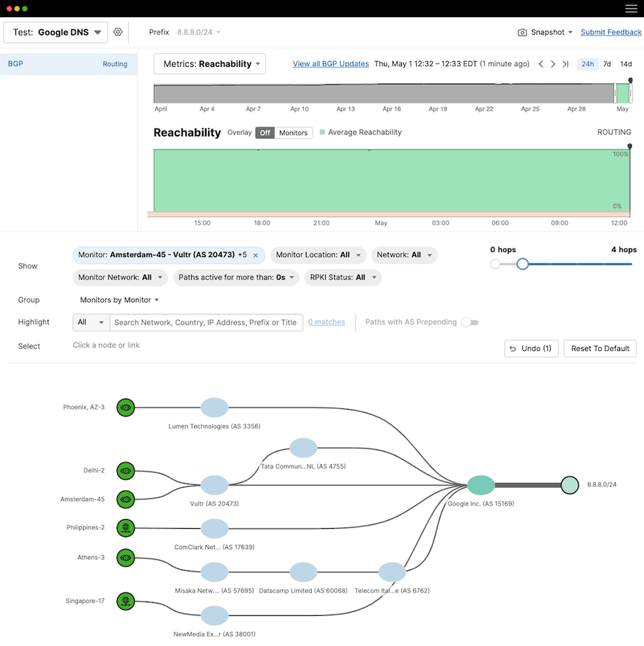This screenshot has height=646, width=644.
Task: Select the 7d time range tab
Action: [606, 64]
